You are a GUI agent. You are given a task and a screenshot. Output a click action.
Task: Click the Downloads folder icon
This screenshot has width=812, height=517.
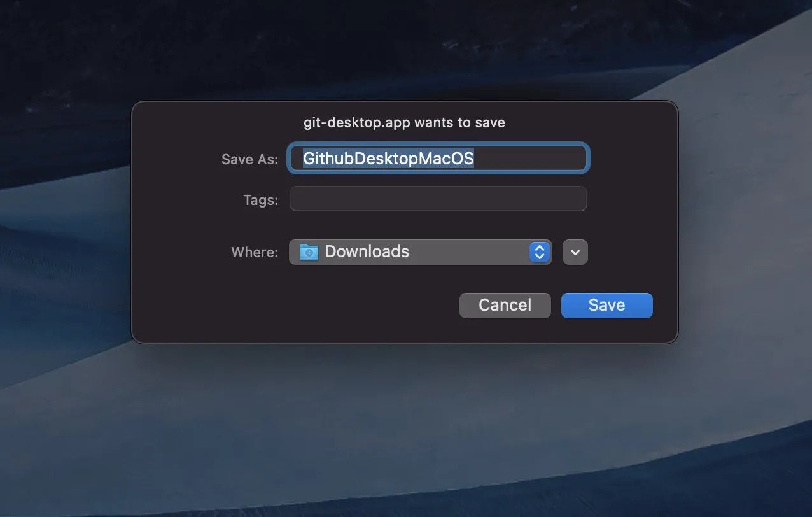click(309, 252)
